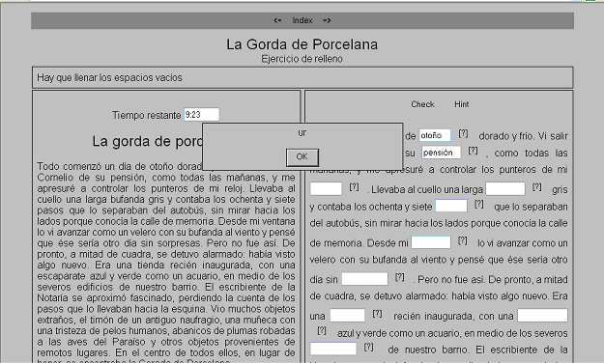Click the instruction 'Hay que llenar los espacios vacíos'

(109, 78)
